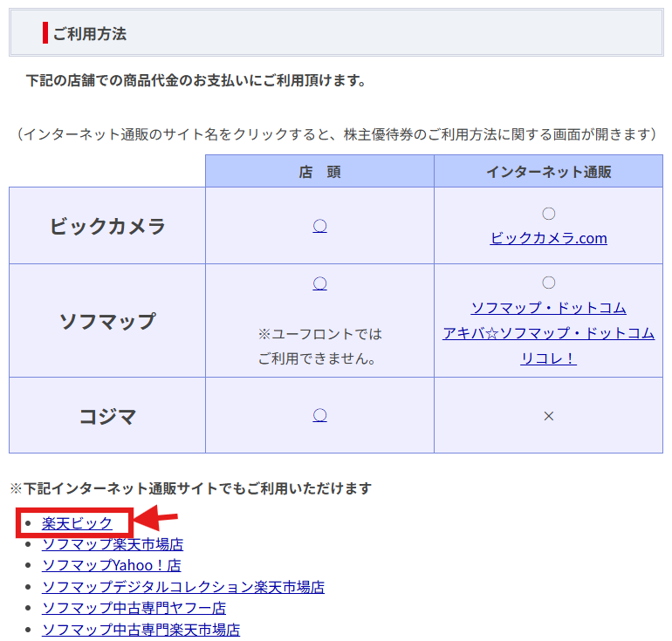This screenshot has height=641, width=672.
Task: Click the ビックカメラ 店頭 circle link
Action: tap(319, 226)
